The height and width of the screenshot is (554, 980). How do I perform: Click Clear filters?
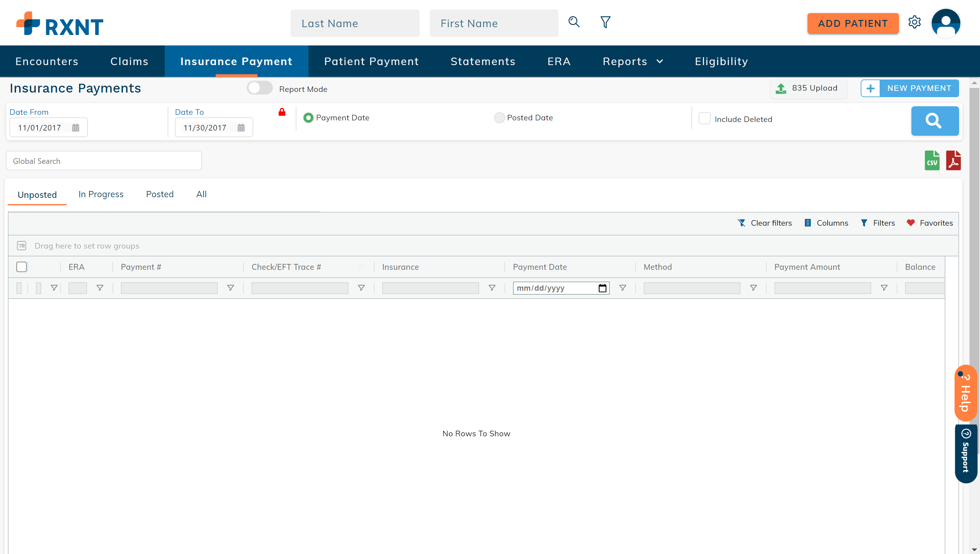pos(765,223)
